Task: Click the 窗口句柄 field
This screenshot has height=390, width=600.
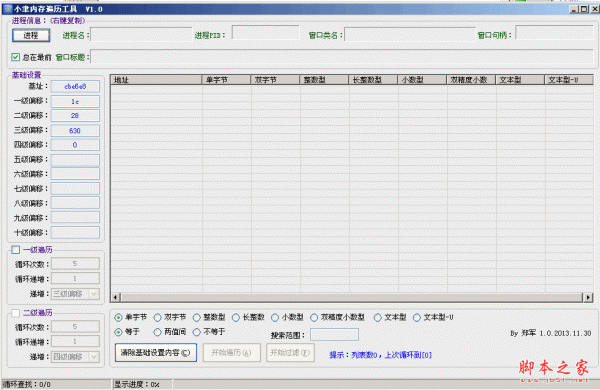Action: coord(554,33)
